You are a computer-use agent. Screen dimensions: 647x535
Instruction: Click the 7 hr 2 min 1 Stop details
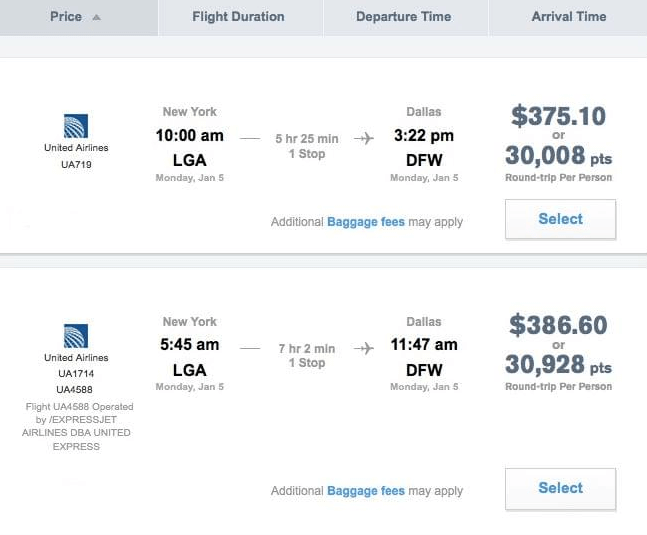tap(307, 356)
